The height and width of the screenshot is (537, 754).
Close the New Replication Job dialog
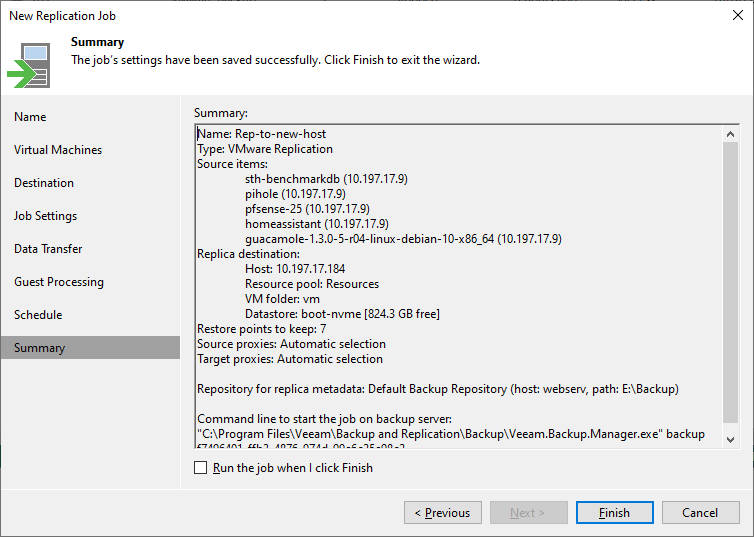[737, 14]
